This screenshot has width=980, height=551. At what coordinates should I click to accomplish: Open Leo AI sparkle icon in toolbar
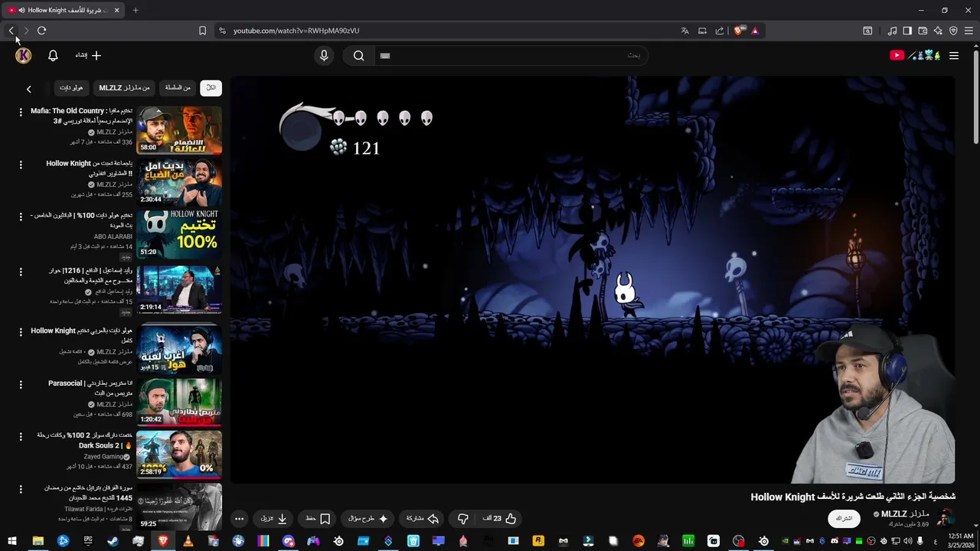click(938, 31)
